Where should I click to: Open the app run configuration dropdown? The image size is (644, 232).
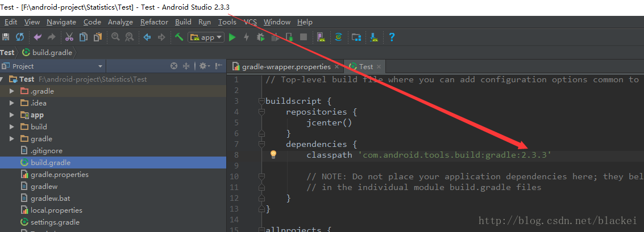pyautogui.click(x=206, y=37)
